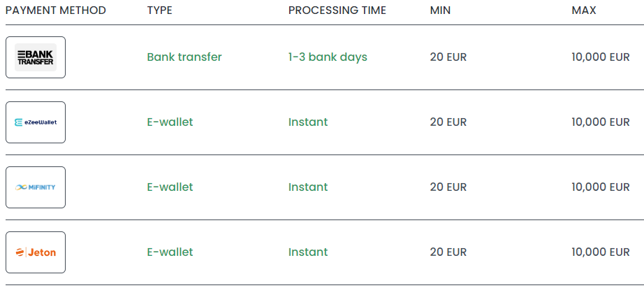
Task: Click the PROCESSING TIME column header
Action: pos(337,10)
